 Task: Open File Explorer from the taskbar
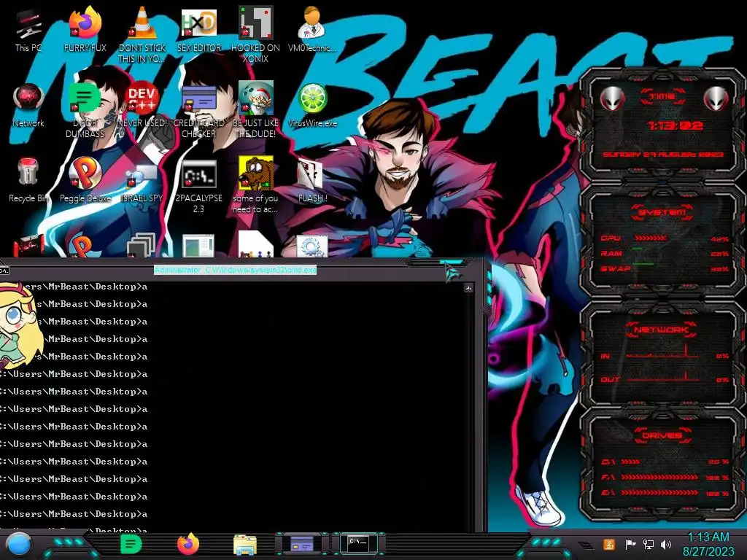245,545
